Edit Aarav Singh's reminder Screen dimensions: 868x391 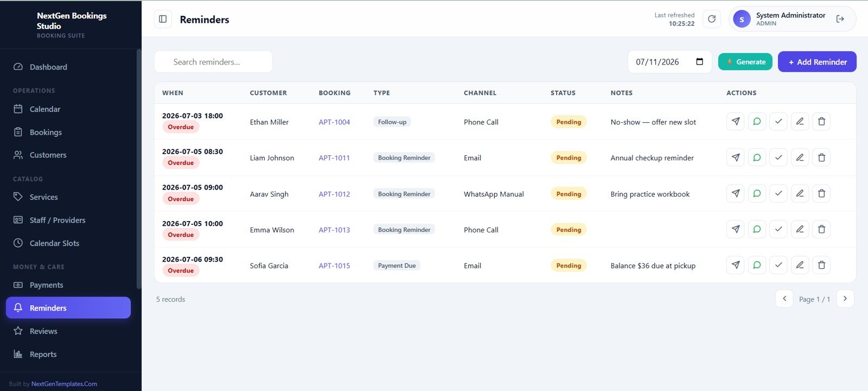[800, 193]
